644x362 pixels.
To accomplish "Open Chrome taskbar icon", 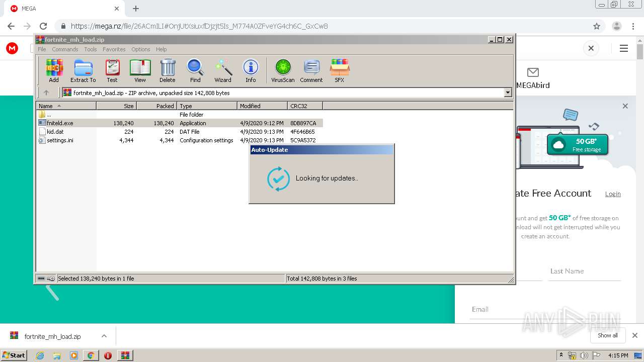I will point(91,355).
